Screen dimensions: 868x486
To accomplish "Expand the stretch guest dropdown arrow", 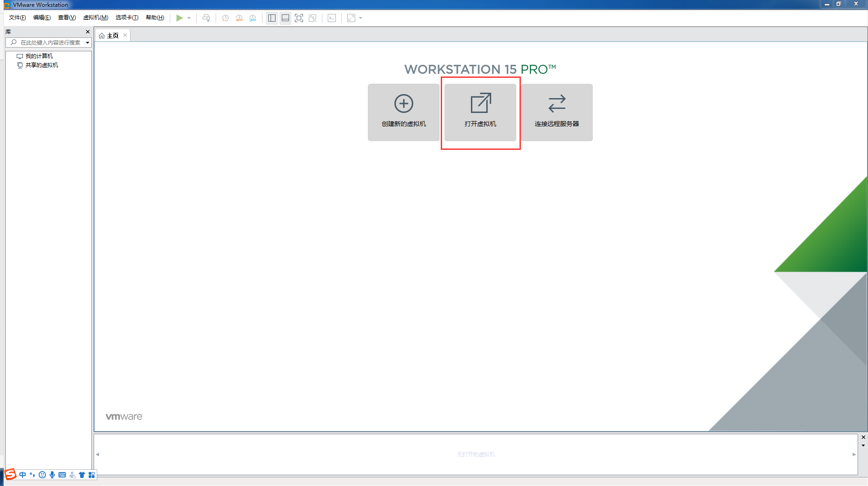I will pos(361,18).
